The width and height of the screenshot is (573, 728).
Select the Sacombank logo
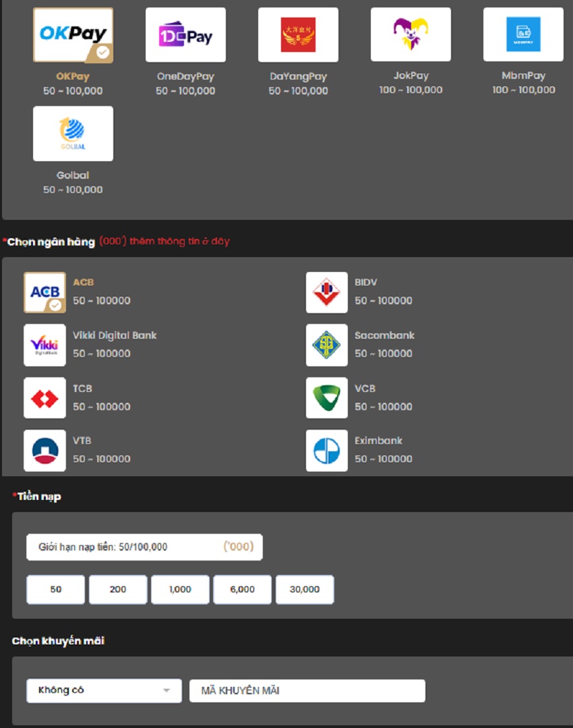[327, 345]
